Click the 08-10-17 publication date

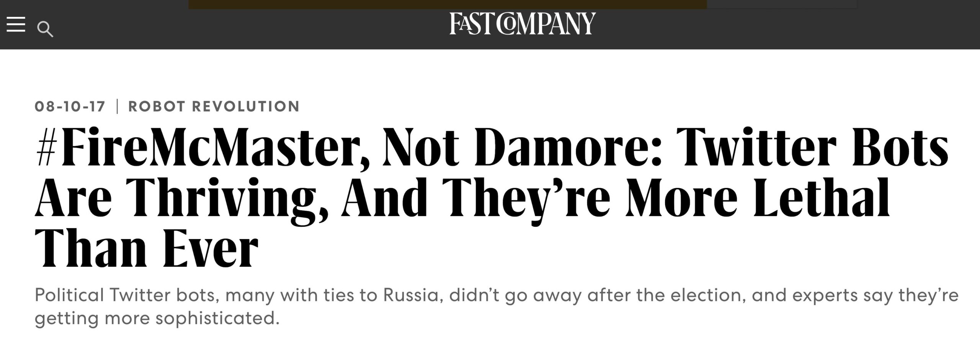[70, 107]
